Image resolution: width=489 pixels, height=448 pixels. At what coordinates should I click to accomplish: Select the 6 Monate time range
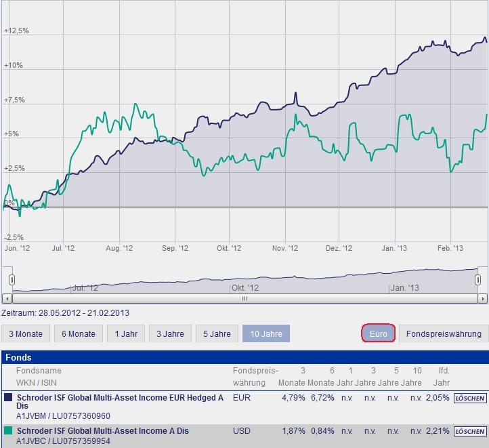(78, 333)
